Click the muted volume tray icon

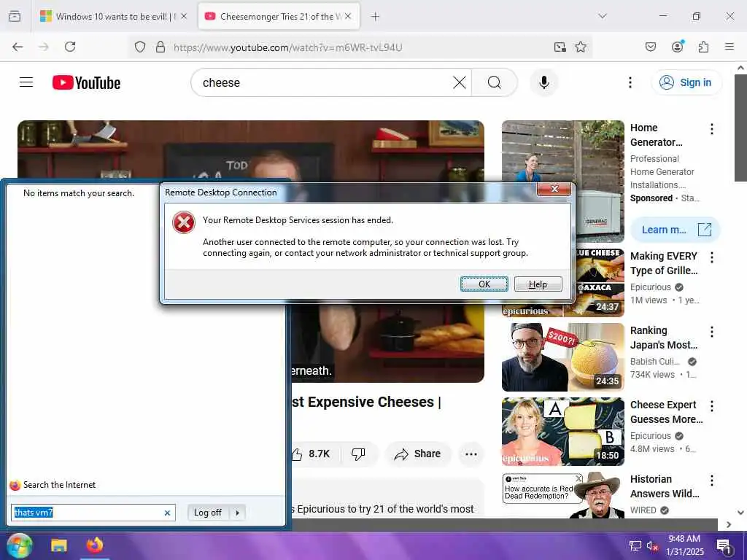pyautogui.click(x=653, y=545)
